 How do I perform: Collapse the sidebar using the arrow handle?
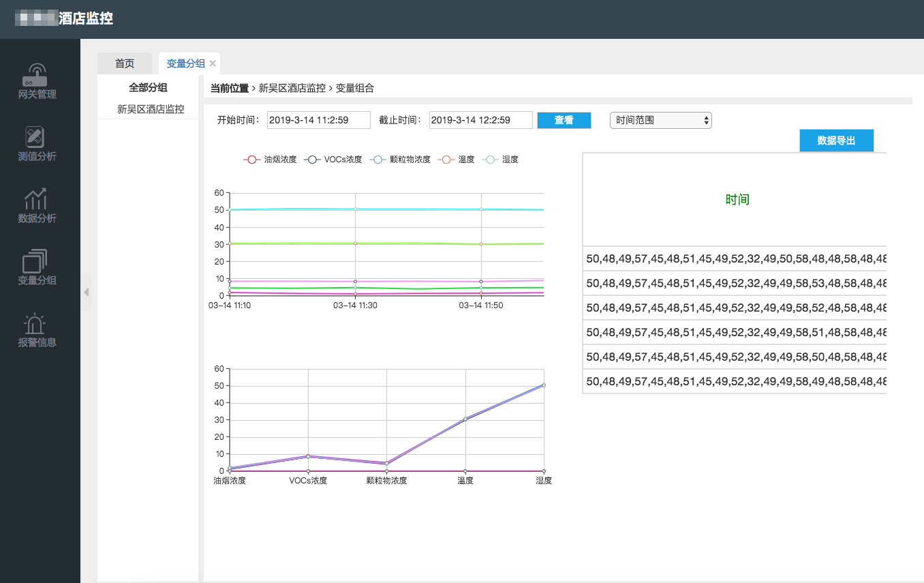tap(86, 293)
